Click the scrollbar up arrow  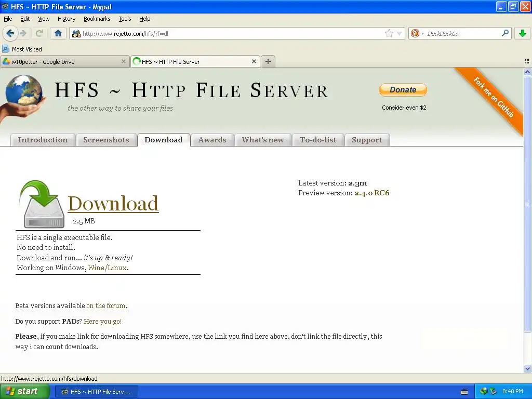coord(527,72)
